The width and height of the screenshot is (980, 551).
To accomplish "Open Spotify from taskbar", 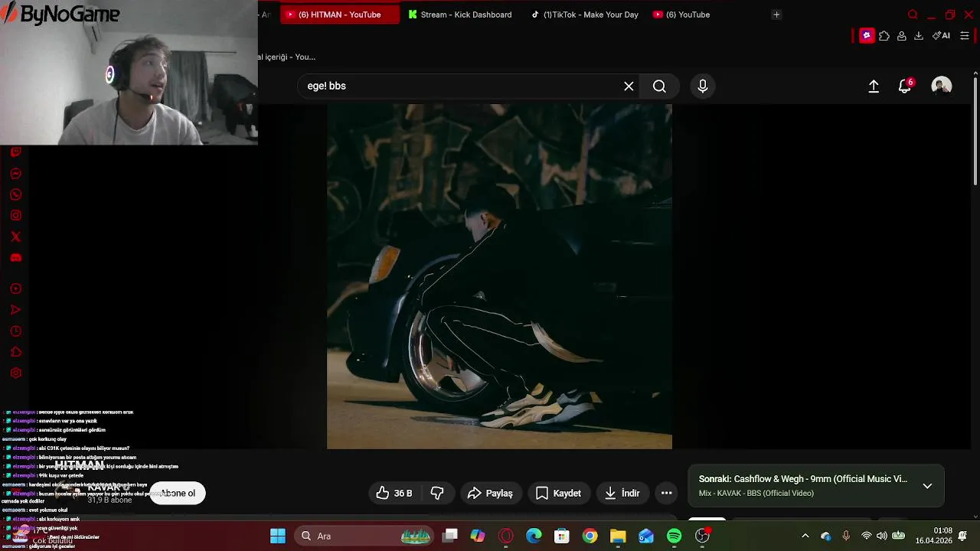I will [x=674, y=536].
